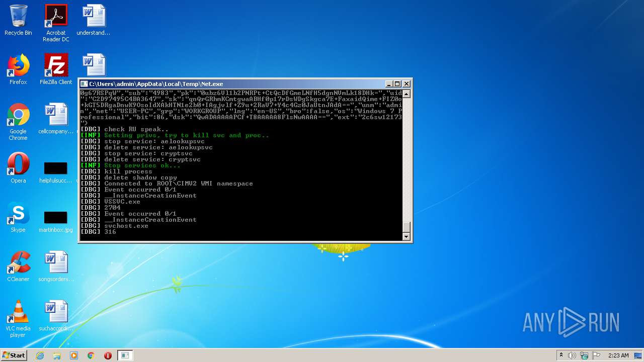
Task: Select the understand... Word document icon
Action: (94, 20)
